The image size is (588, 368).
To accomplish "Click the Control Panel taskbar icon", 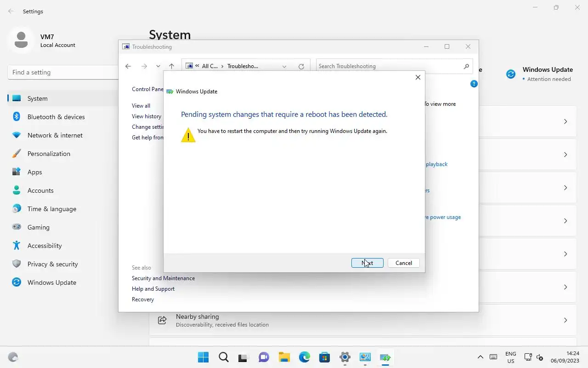I will 365,357.
